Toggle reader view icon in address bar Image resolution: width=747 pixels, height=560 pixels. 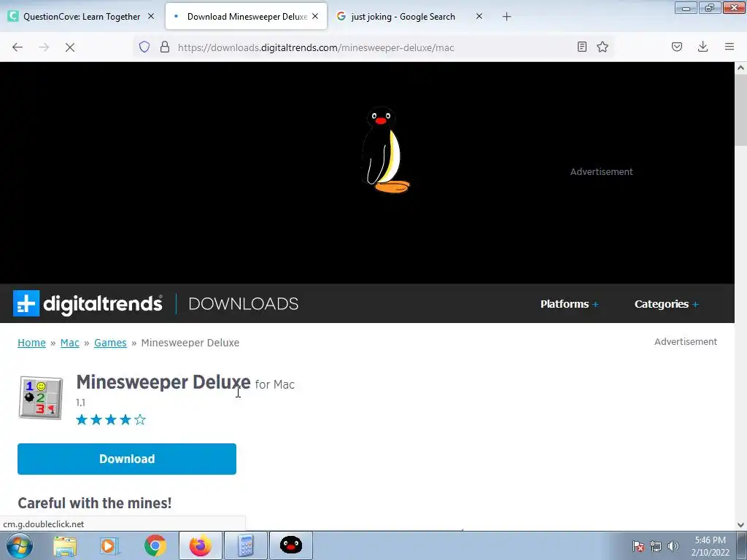tap(581, 47)
